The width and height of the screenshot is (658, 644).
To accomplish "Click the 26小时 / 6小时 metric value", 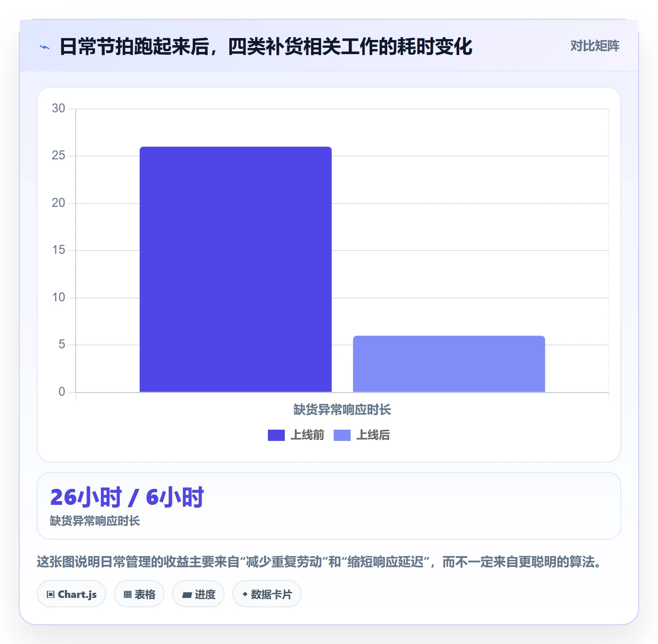I will (x=127, y=497).
